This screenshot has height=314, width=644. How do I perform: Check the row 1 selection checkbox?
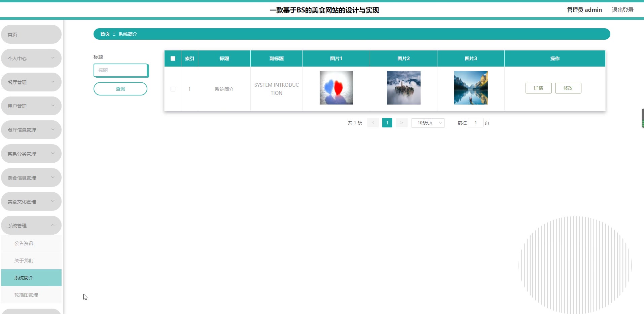pos(173,89)
